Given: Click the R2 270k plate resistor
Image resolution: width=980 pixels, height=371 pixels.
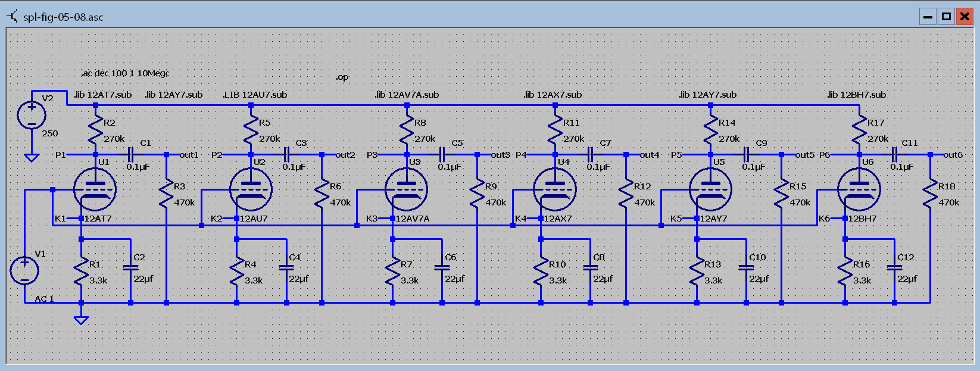Looking at the screenshot, I should pos(95,131).
